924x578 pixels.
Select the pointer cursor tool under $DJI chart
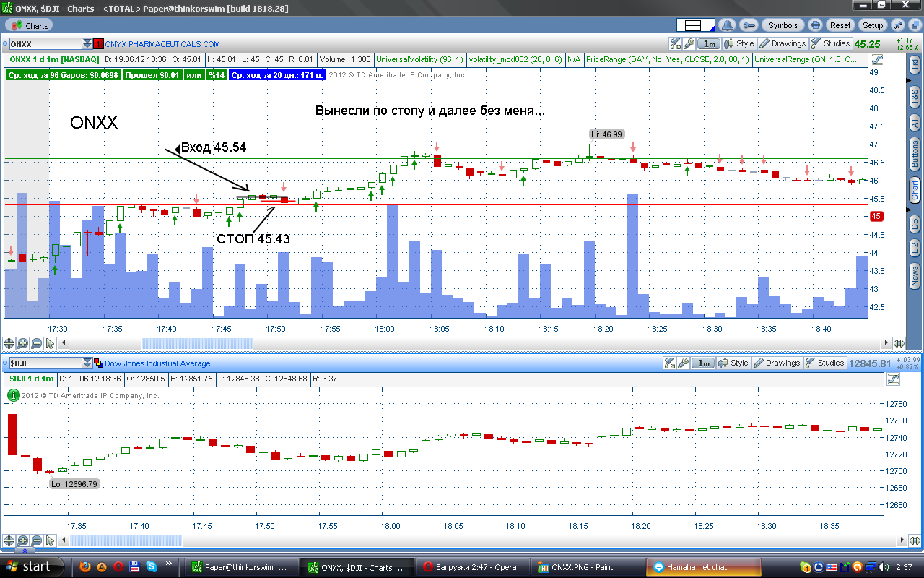pyautogui.click(x=51, y=540)
